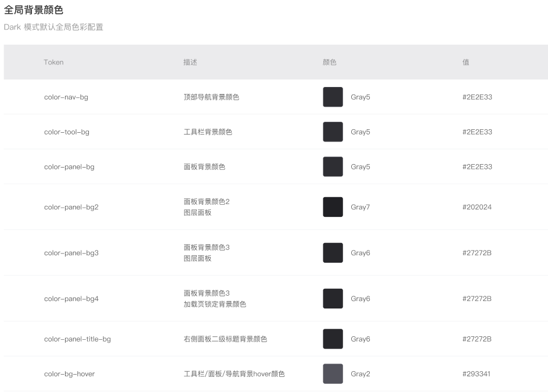The height and width of the screenshot is (392, 548).
Task: Select the color-panel-title-bg swatch
Action: tap(333, 339)
